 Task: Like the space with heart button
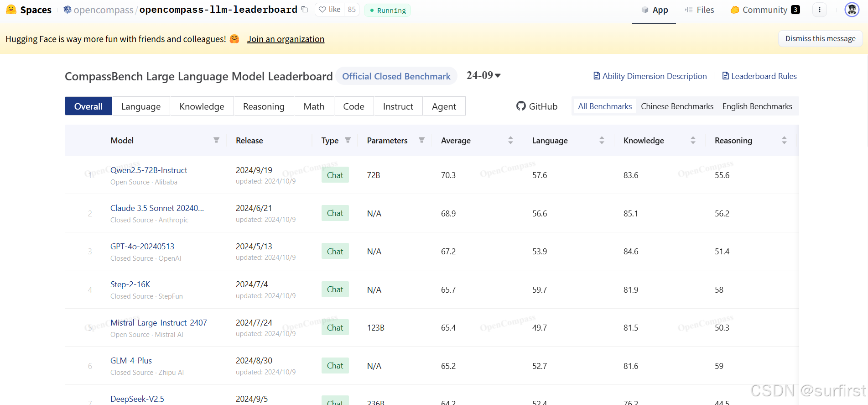pos(329,10)
